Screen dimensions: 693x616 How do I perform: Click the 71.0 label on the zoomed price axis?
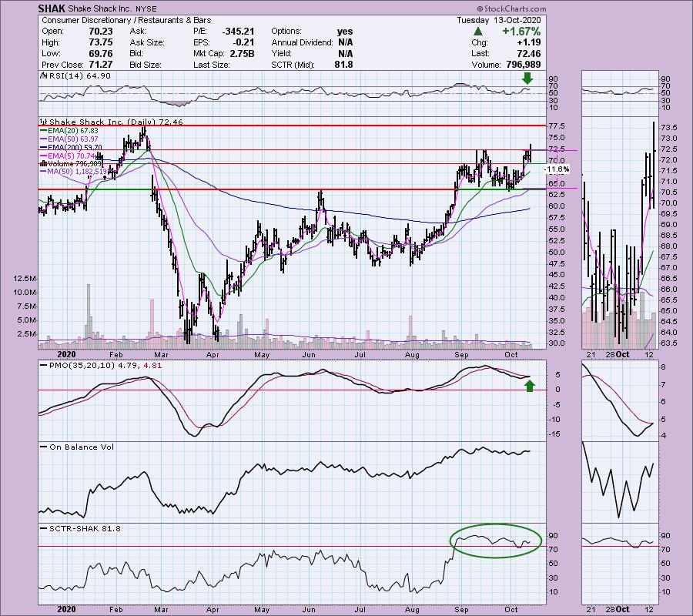pos(669,182)
